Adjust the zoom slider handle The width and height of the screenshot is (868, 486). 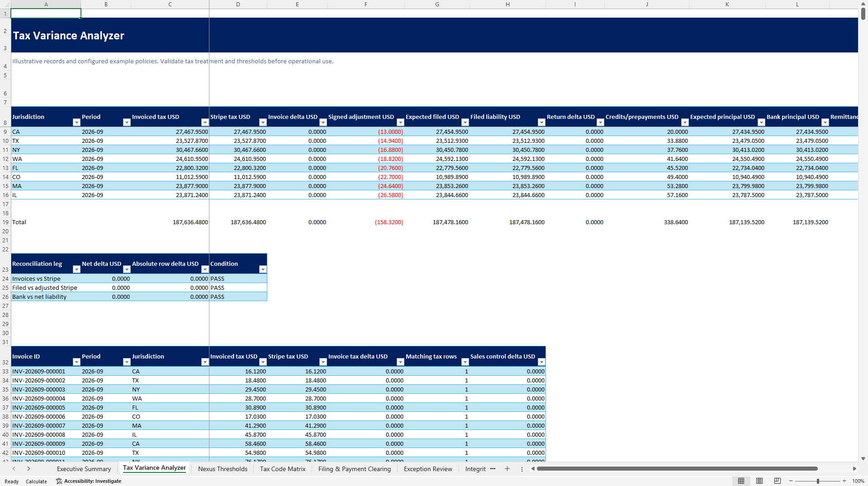click(x=818, y=481)
